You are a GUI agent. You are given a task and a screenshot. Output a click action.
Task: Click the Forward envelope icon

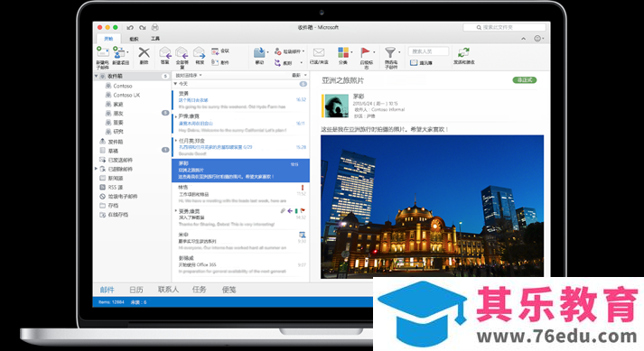[x=200, y=52]
